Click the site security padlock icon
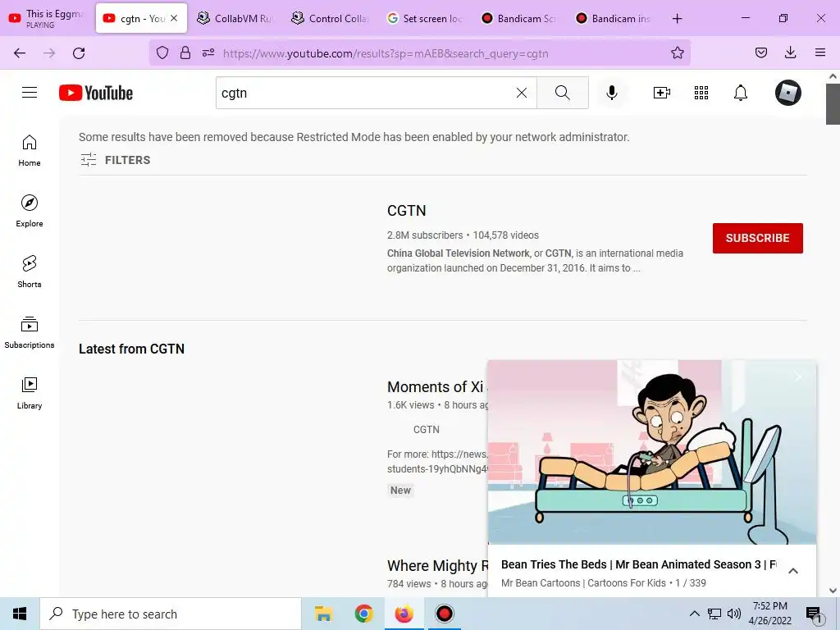The height and width of the screenshot is (630, 840). pyautogui.click(x=185, y=52)
